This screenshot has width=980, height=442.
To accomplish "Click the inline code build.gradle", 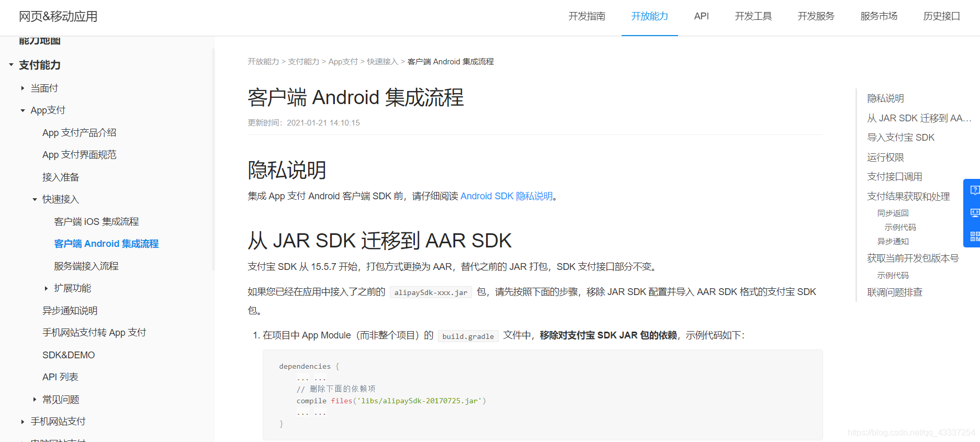I will click(x=468, y=336).
